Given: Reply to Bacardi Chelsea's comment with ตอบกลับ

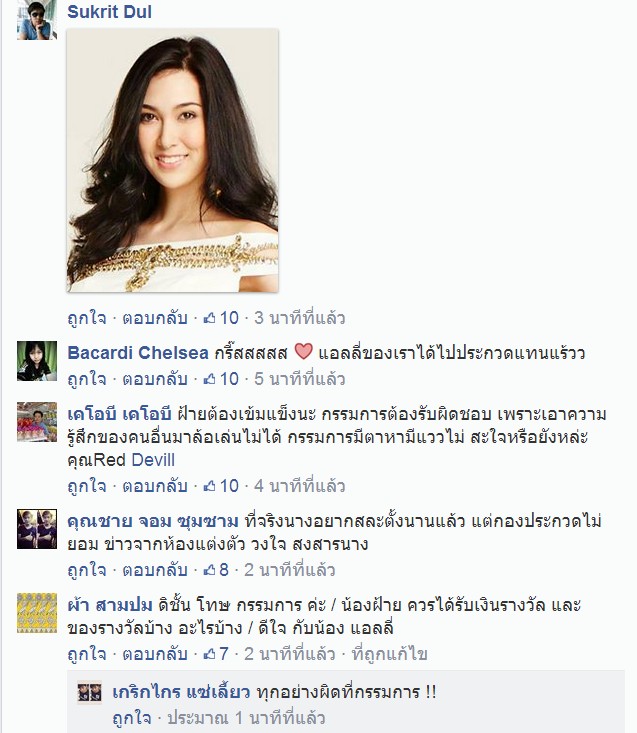Looking at the screenshot, I should (155, 379).
